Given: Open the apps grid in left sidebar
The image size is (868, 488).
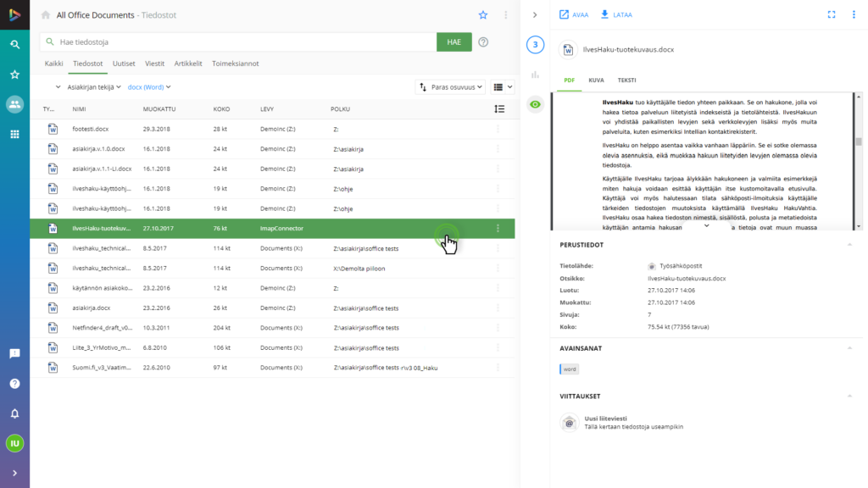Looking at the screenshot, I should (x=15, y=134).
